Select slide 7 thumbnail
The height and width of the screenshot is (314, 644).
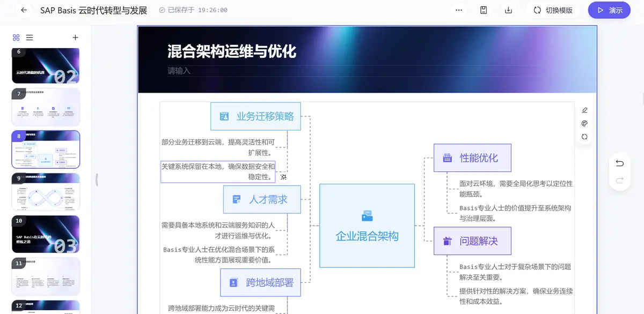click(46, 107)
